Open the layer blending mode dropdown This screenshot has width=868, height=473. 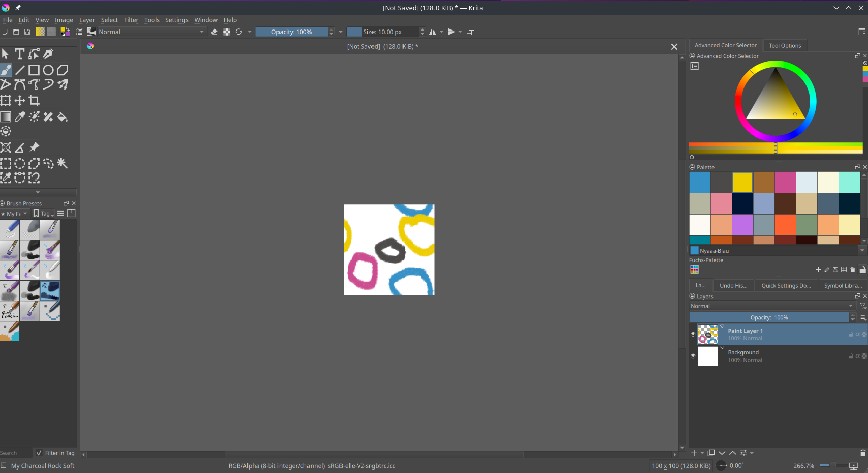click(x=772, y=306)
